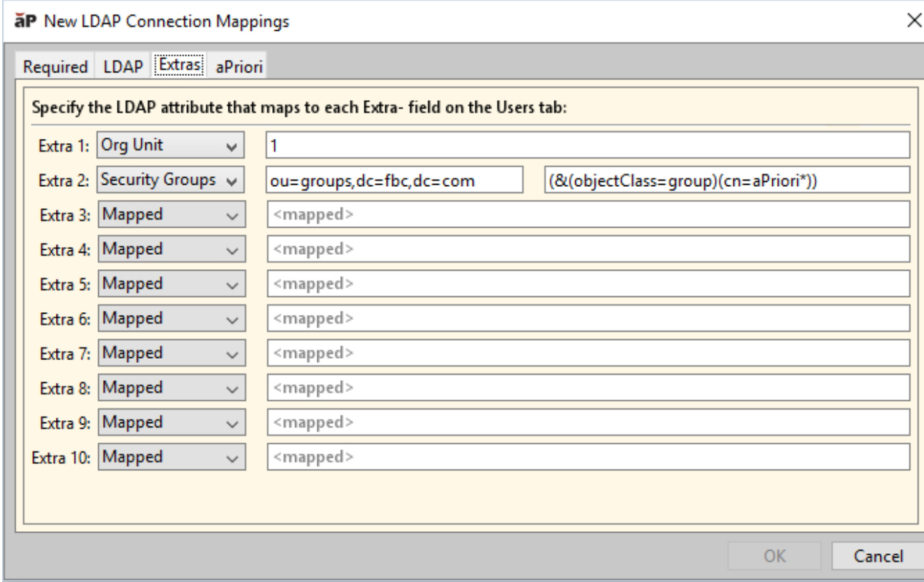Screen dimensions: 924x582
Task: Expand the Extra 2 Security Groups dropdown
Action: point(170,179)
